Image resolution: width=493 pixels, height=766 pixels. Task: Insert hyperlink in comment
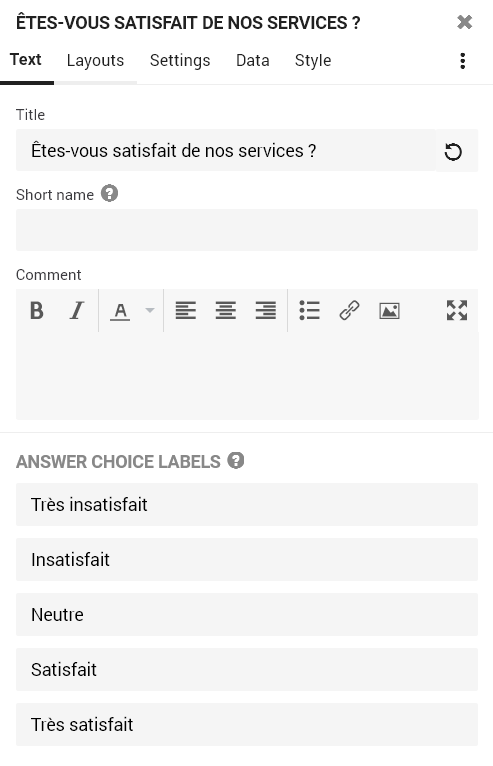tap(349, 310)
